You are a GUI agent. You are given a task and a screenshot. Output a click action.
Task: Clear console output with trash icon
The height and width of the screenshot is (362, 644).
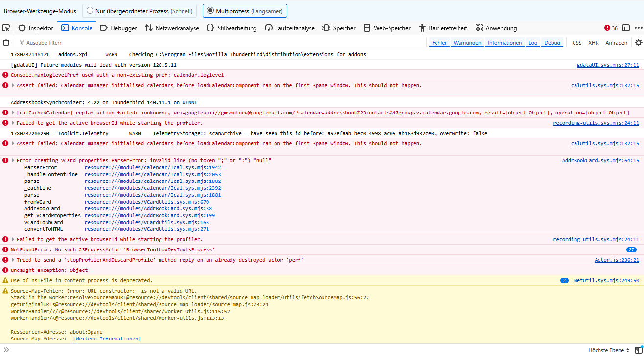pos(6,43)
